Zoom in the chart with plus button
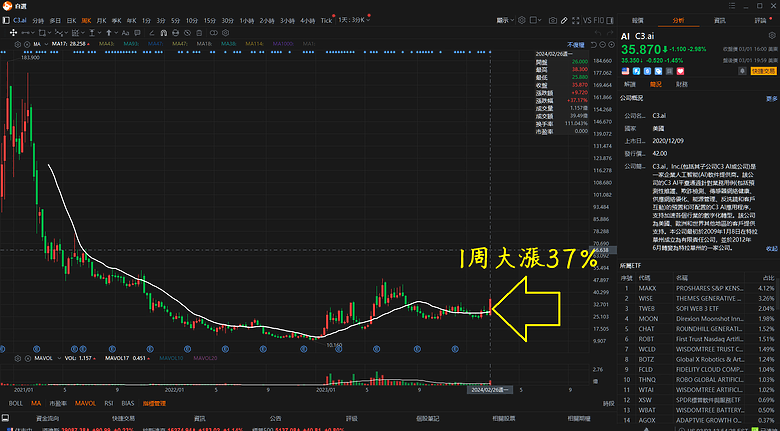780x431 pixels. click(x=611, y=45)
